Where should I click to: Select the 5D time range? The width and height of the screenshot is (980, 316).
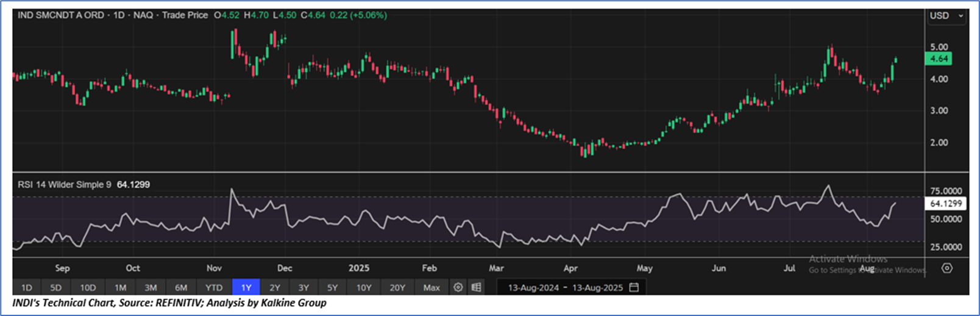tap(55, 287)
